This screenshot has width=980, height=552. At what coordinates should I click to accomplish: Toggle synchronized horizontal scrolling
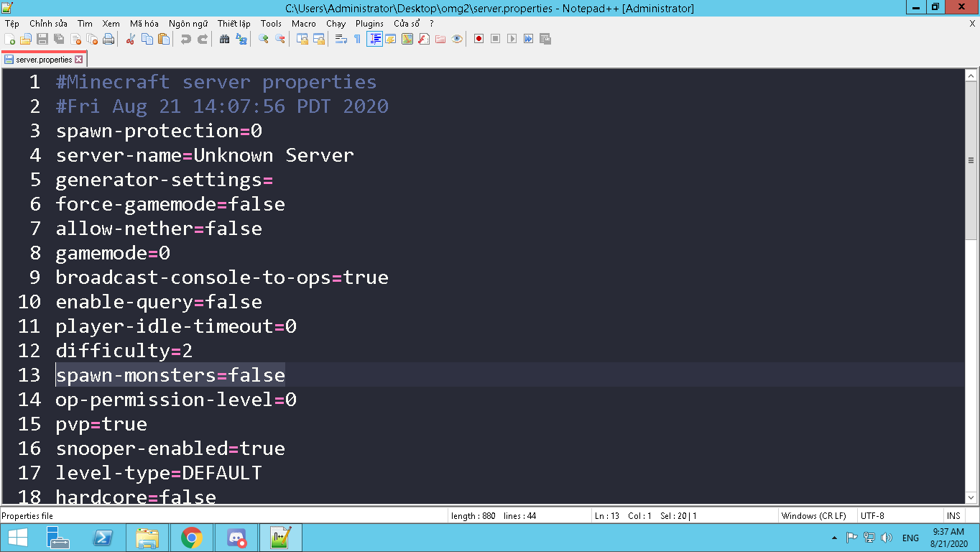click(319, 39)
